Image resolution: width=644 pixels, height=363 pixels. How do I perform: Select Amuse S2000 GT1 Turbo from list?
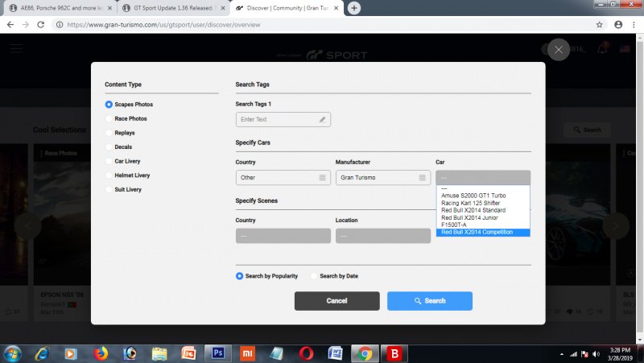[483, 196]
